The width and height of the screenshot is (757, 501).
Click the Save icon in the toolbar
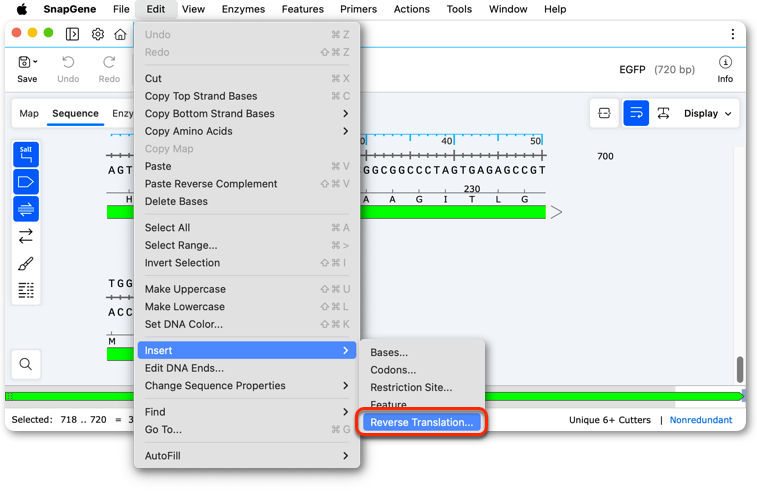[x=24, y=62]
